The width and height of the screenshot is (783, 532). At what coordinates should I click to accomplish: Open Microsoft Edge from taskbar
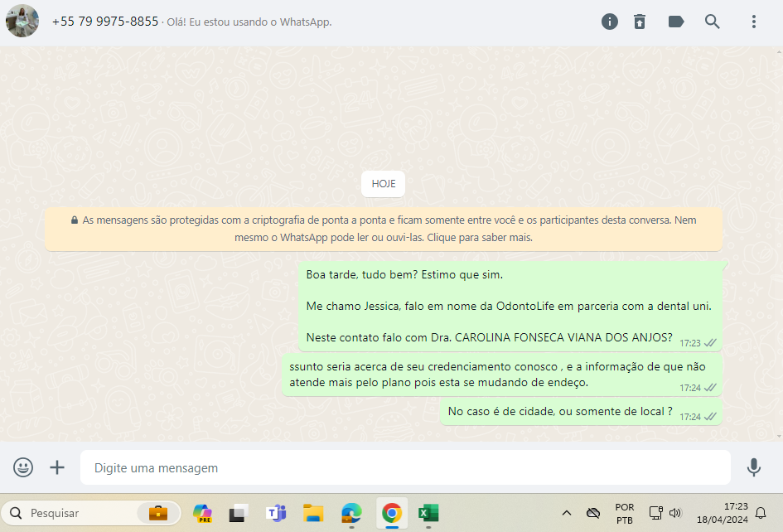(351, 513)
